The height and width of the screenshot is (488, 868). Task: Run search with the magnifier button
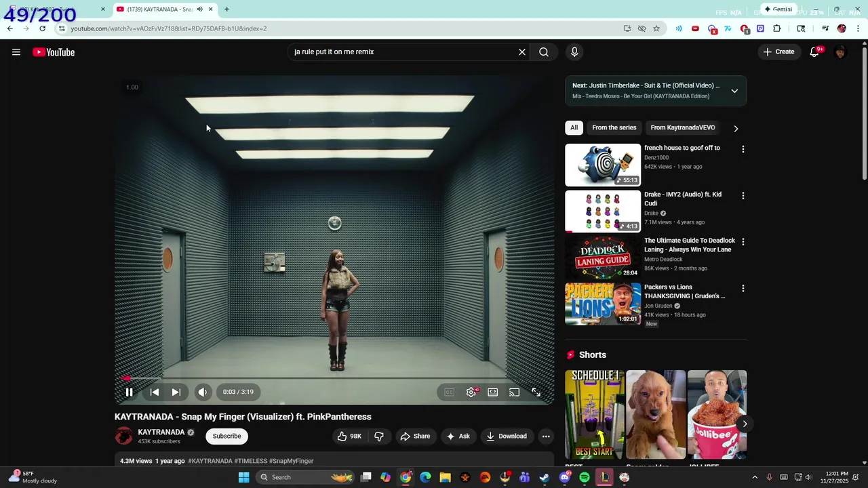[x=544, y=52]
